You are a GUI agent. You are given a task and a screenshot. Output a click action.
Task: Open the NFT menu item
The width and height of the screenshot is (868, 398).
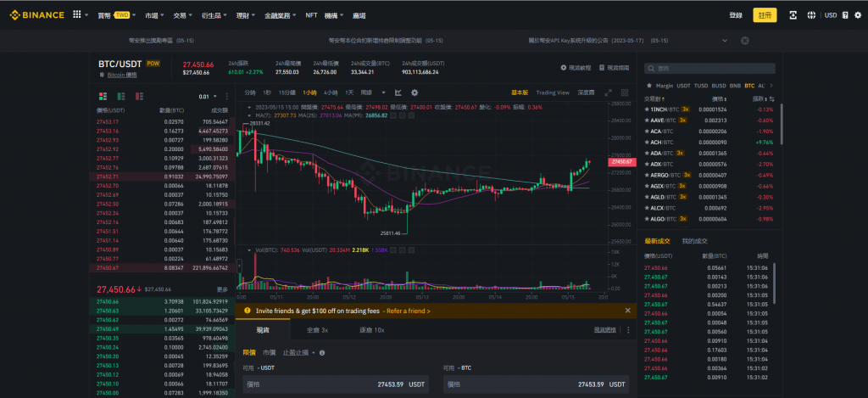click(x=312, y=15)
